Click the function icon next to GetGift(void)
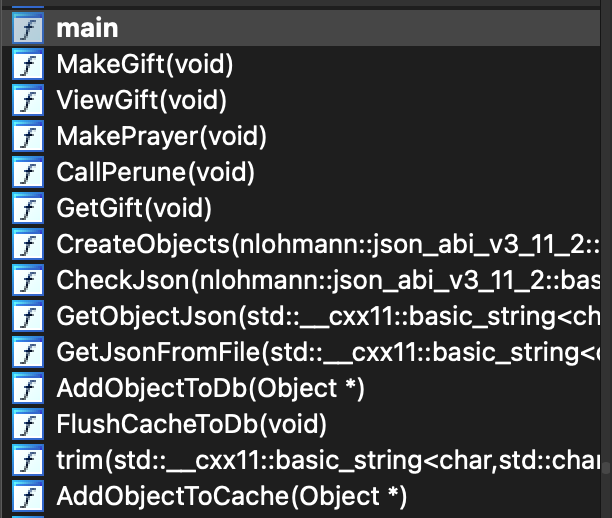 coord(28,208)
